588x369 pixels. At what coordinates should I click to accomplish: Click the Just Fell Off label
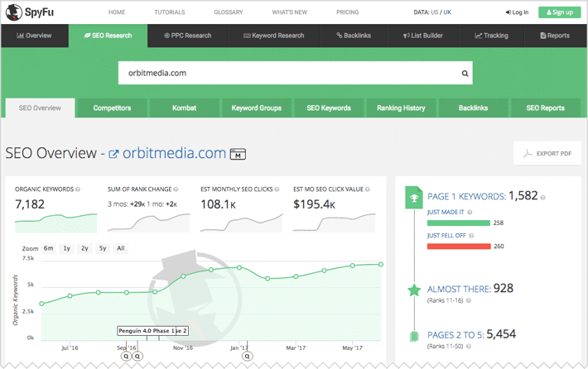click(x=446, y=236)
